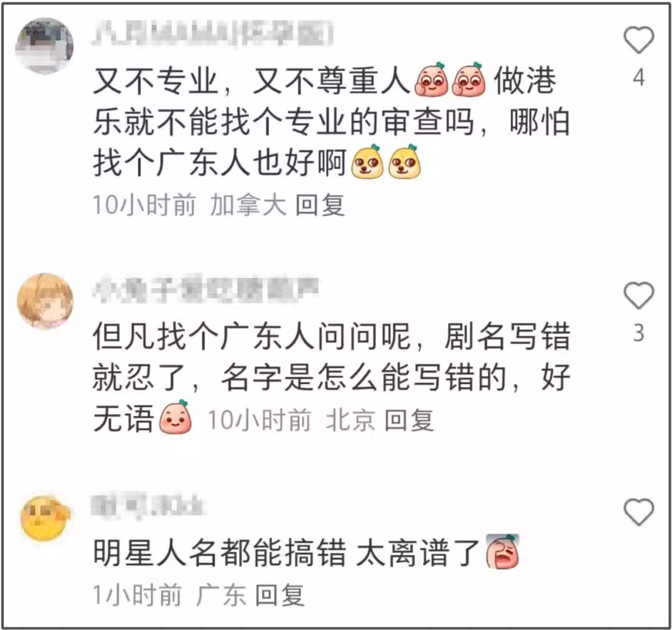
Task: Like the comment posted from 加拿大
Action: coord(638,40)
